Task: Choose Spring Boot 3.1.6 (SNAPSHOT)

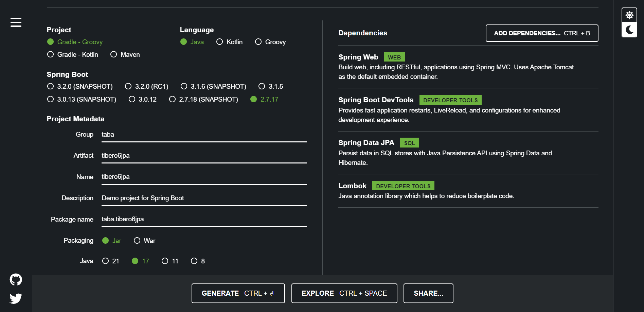Action: click(x=213, y=86)
